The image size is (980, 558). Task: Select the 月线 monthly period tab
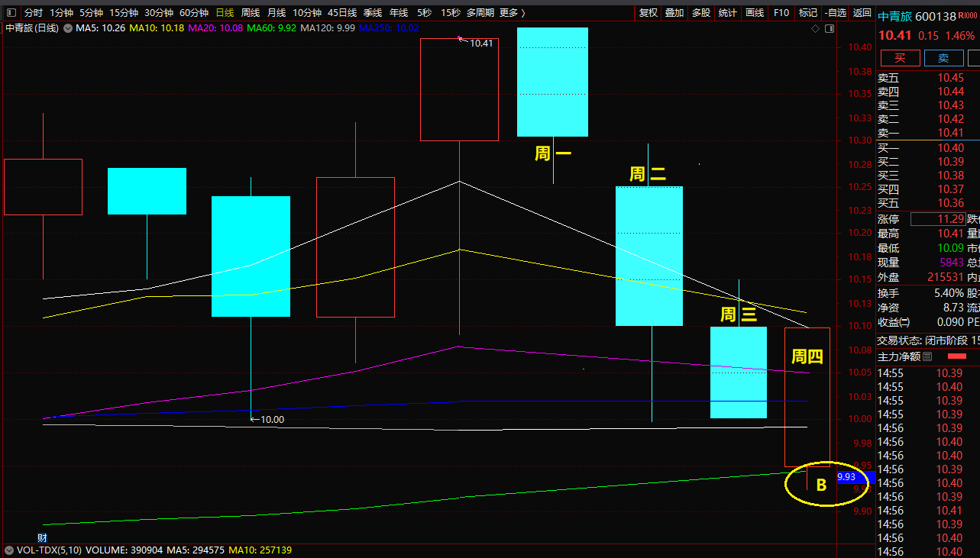click(x=277, y=13)
